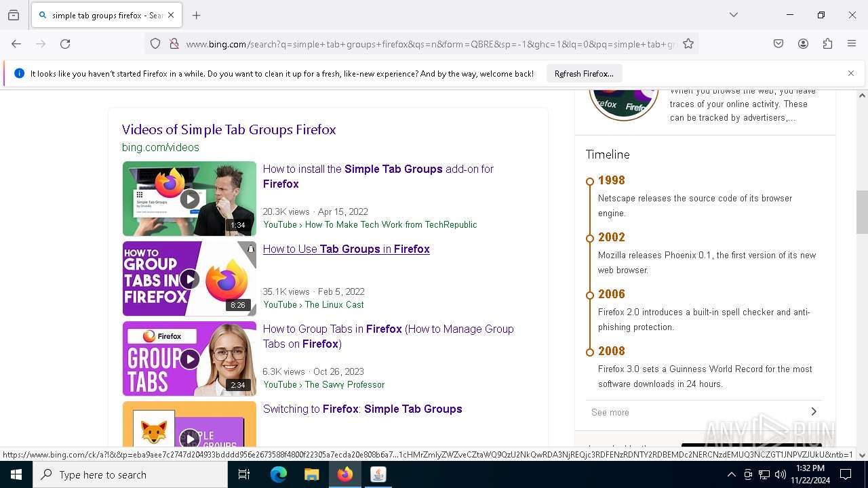The image size is (868, 488).
Task: Open a new tab with plus button
Action: [x=197, y=15]
